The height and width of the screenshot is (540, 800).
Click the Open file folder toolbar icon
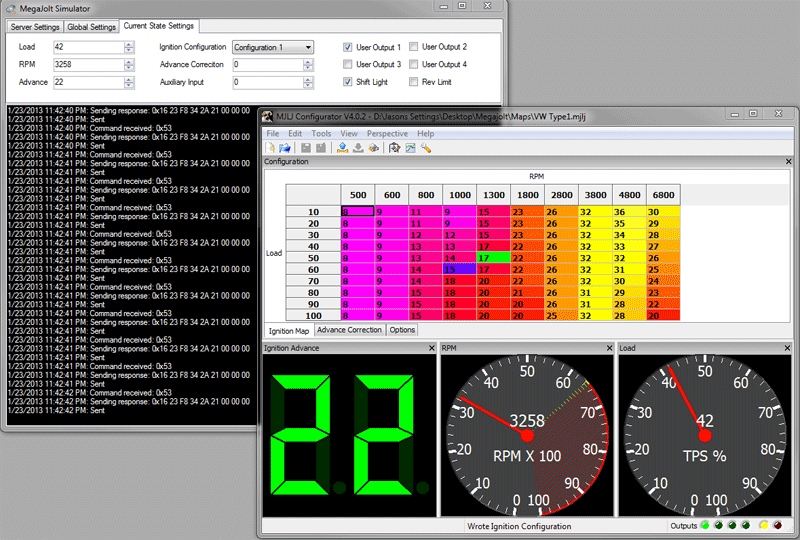pos(285,148)
